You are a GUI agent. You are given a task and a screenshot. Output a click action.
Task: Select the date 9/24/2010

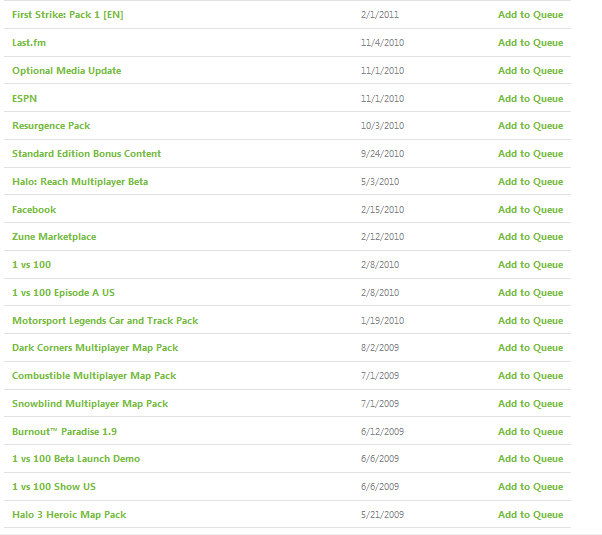[x=382, y=154]
